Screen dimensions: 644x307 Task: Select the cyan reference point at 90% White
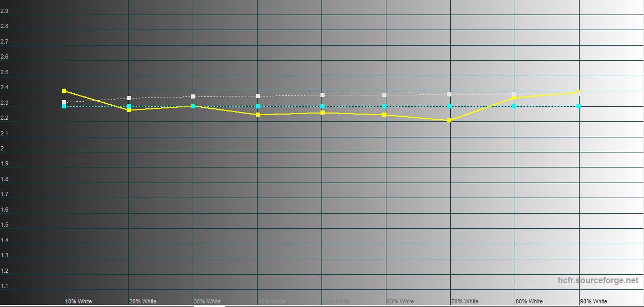[x=579, y=106]
